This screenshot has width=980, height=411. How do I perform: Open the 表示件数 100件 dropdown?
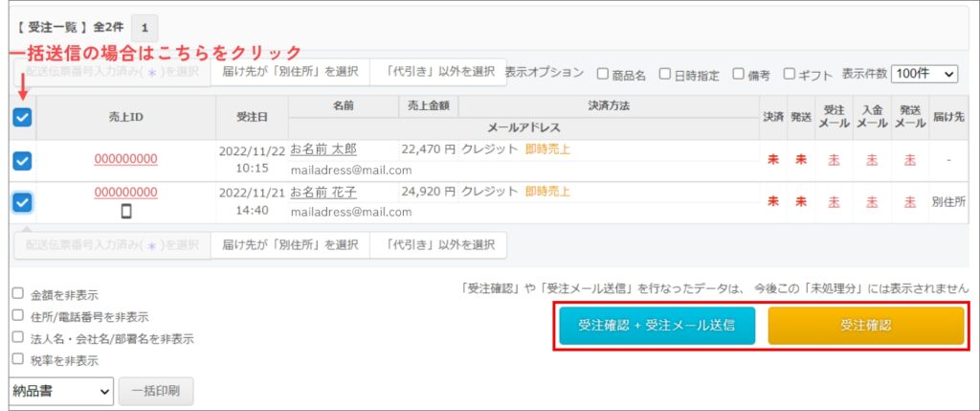coord(924,73)
